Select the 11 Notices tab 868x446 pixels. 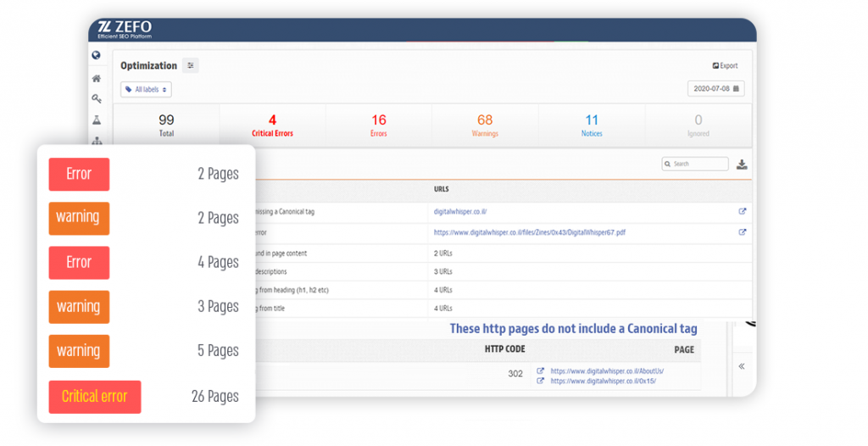tap(592, 125)
